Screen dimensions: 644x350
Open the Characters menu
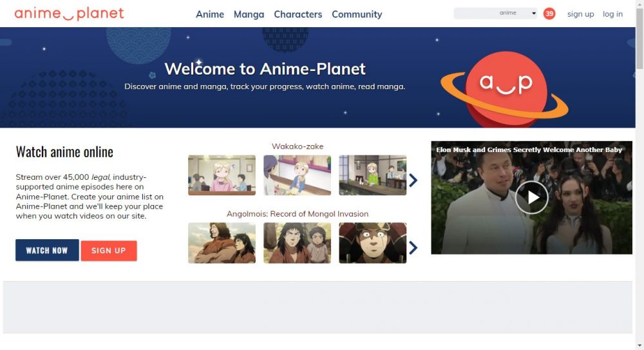pyautogui.click(x=298, y=14)
